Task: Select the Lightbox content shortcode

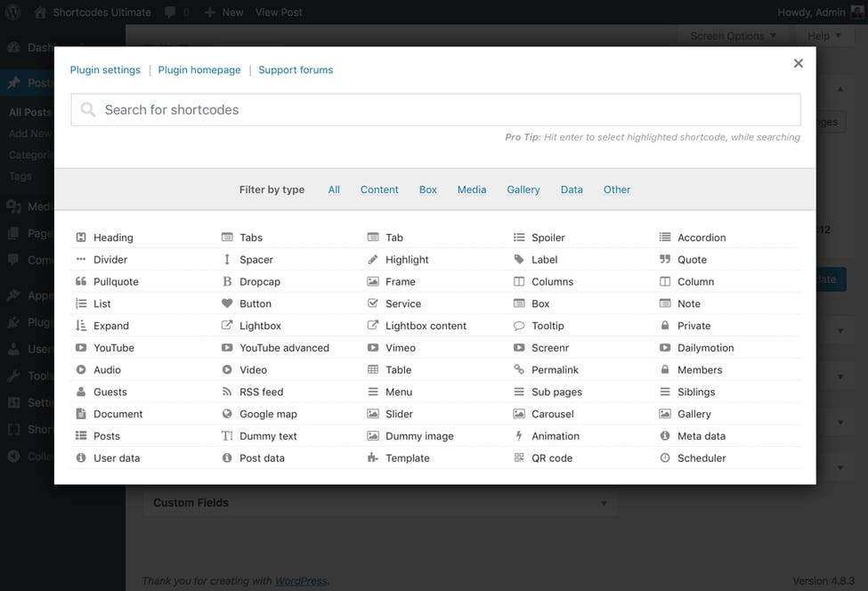Action: coord(426,325)
